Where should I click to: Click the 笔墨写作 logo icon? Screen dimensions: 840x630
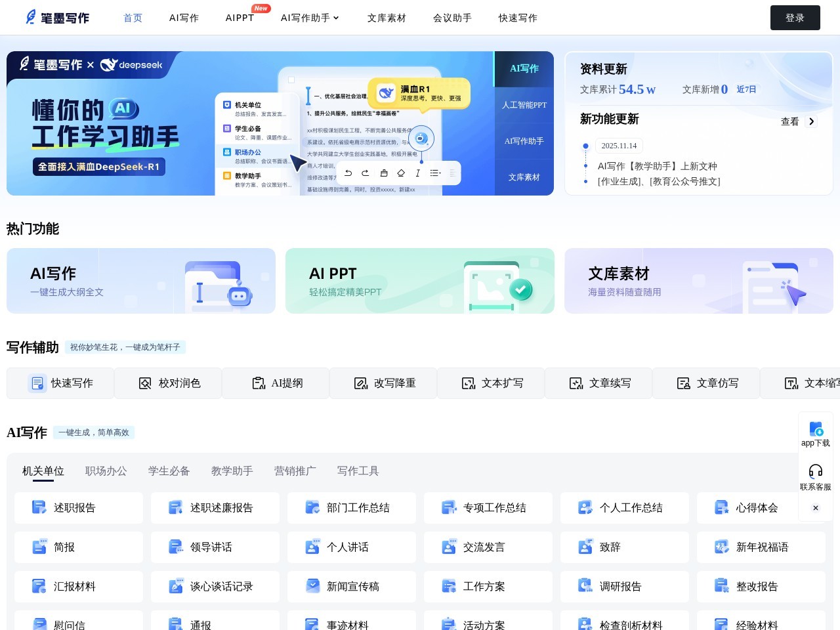pyautogui.click(x=31, y=18)
